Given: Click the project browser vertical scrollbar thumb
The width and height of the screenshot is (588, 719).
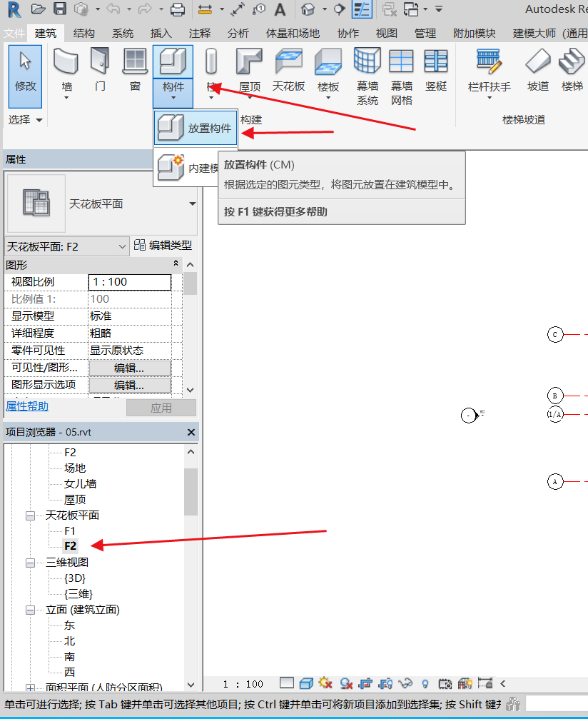Looking at the screenshot, I should click(191, 491).
